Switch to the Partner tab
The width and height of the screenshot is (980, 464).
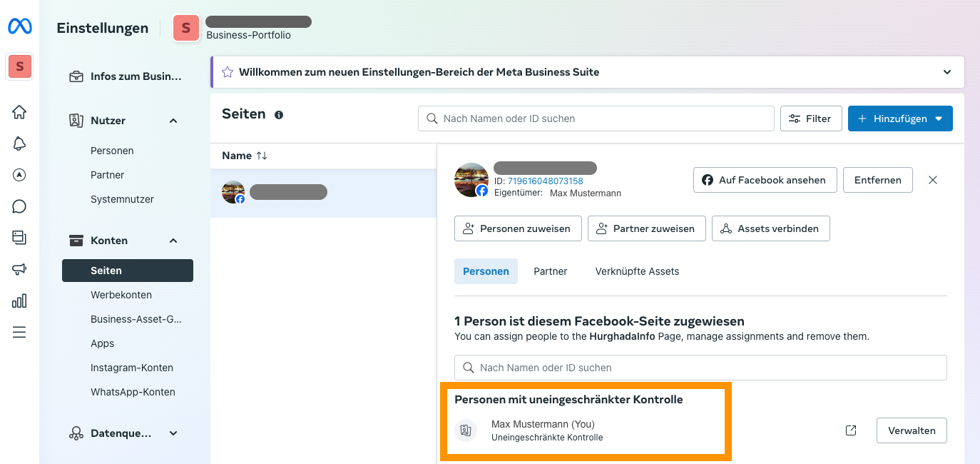551,271
